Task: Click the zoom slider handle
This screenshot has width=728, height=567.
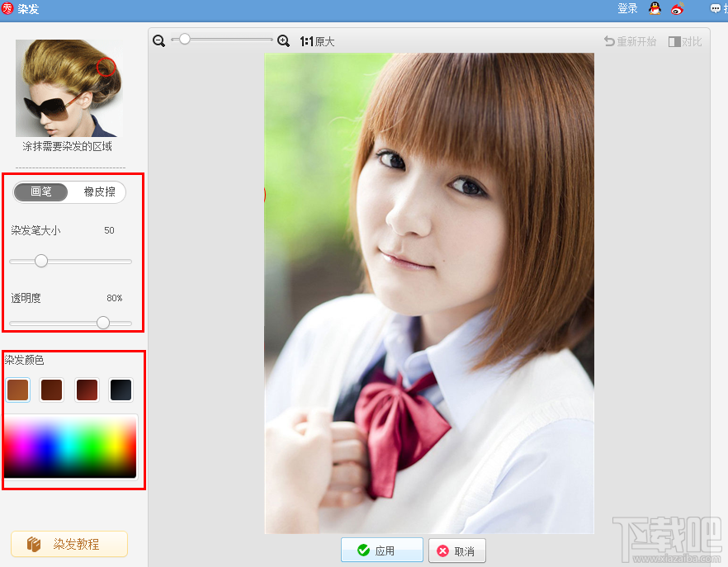Action: (184, 39)
